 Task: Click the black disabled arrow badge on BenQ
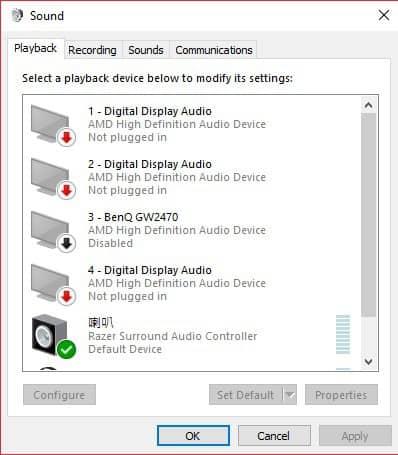(x=66, y=244)
